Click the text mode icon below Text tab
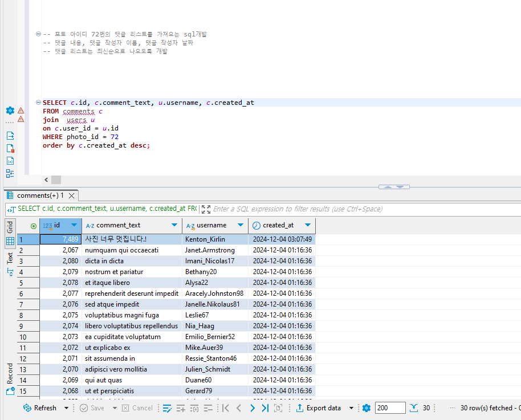The height and width of the screenshot is (420, 521). pos(10,272)
